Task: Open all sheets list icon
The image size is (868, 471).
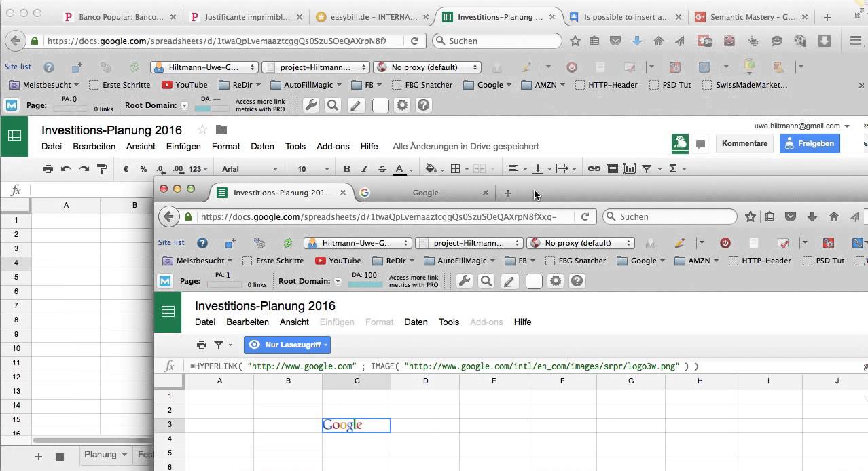Action: pyautogui.click(x=59, y=457)
